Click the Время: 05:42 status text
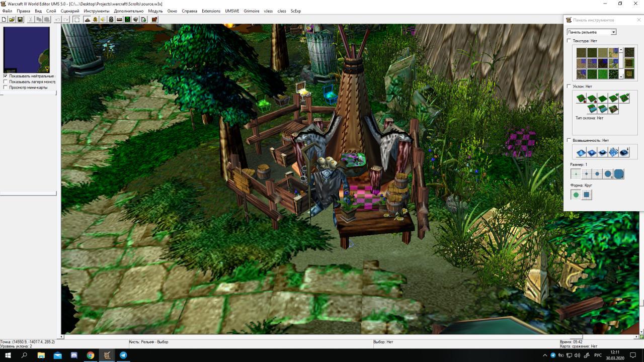 pyautogui.click(x=571, y=342)
